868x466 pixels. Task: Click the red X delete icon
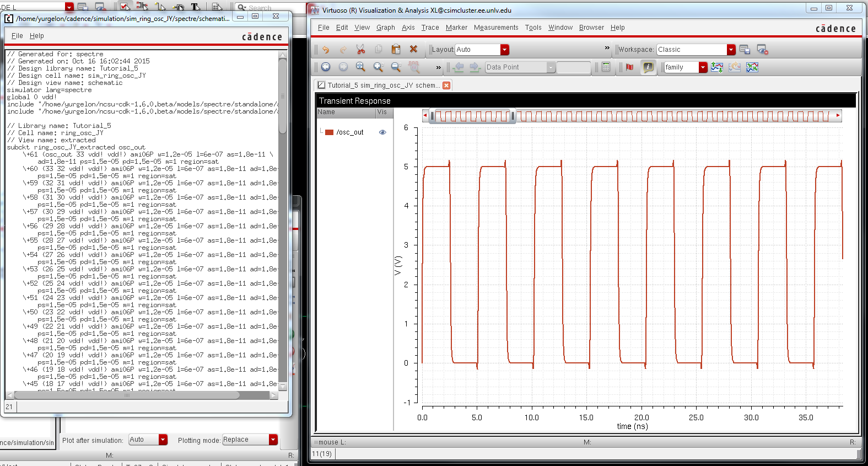[x=413, y=50]
